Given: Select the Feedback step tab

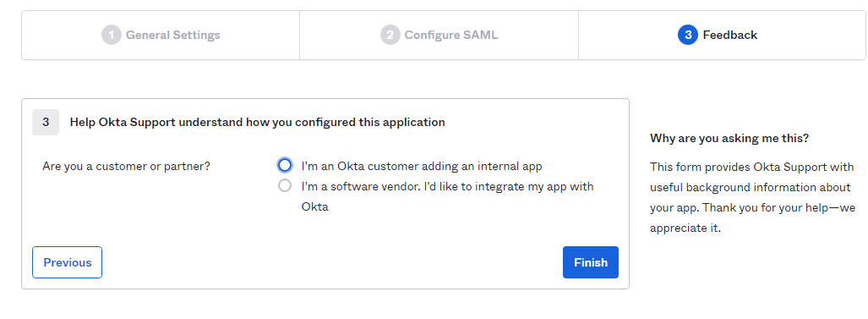Looking at the screenshot, I should pos(722,35).
